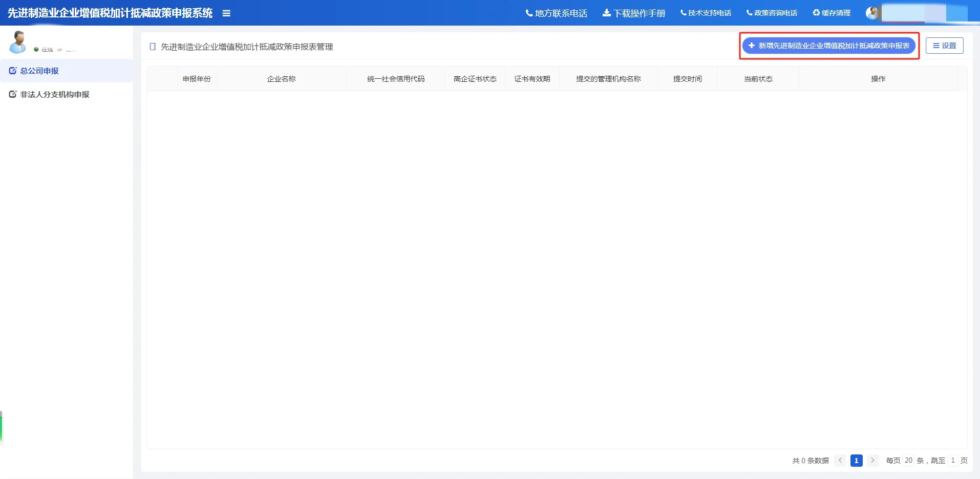Click 新增先进制造业企业增值税加计抵减政策申报表 button
This screenshot has height=479, width=980.
coord(829,46)
